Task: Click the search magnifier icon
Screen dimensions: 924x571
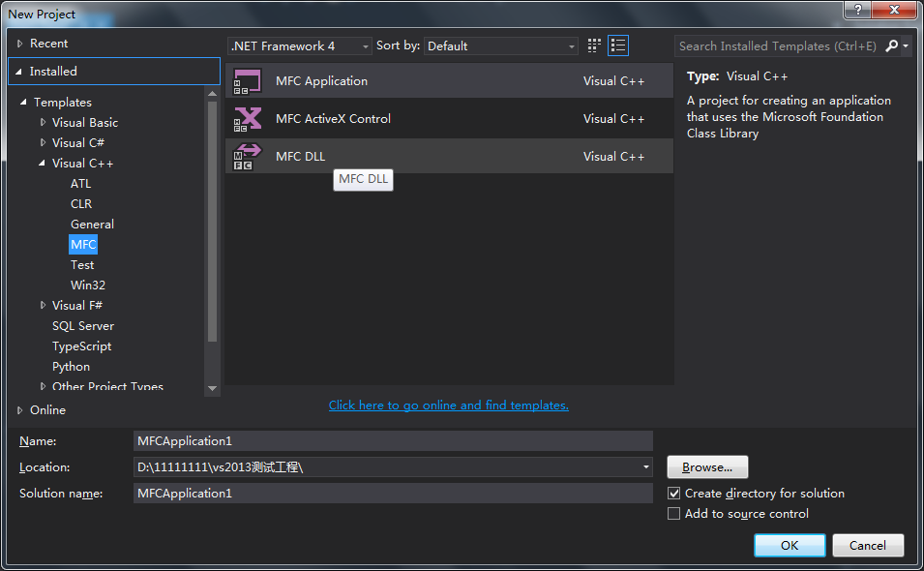Action: [891, 45]
